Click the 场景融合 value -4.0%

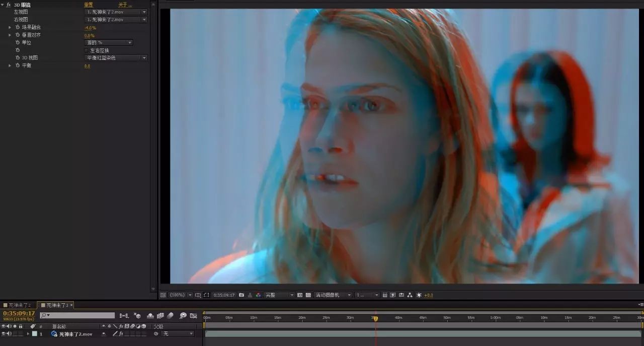(x=90, y=28)
